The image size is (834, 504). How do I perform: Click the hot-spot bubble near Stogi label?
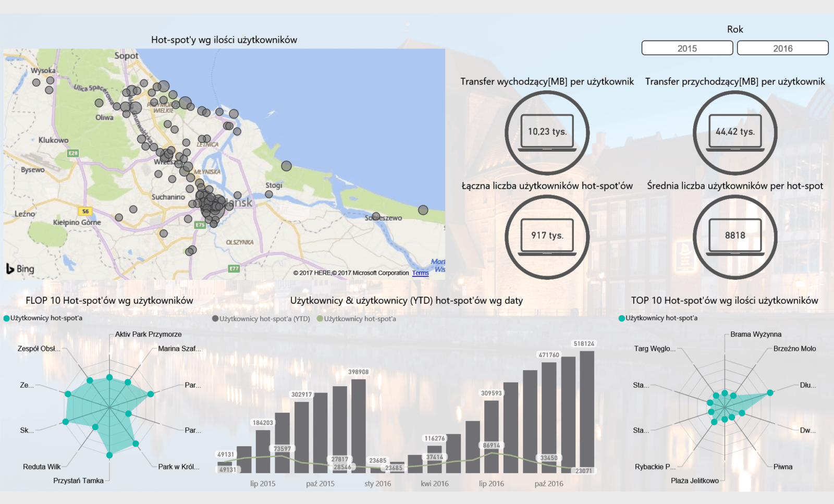(269, 194)
